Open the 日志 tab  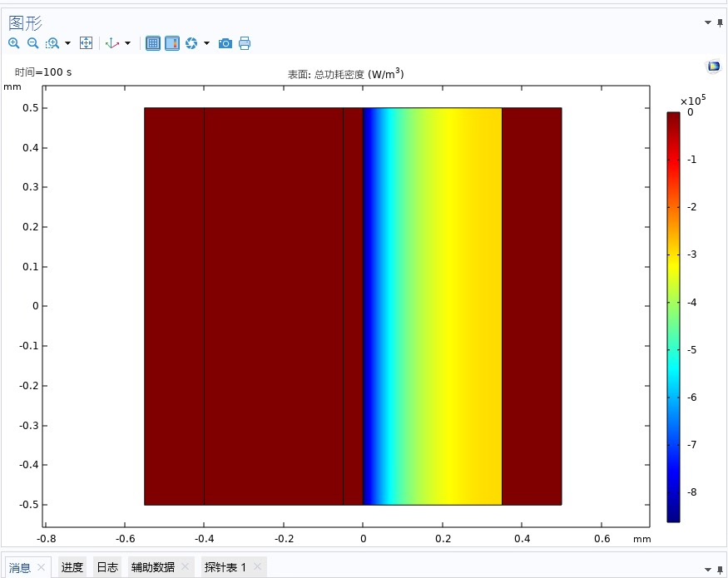[x=107, y=567]
